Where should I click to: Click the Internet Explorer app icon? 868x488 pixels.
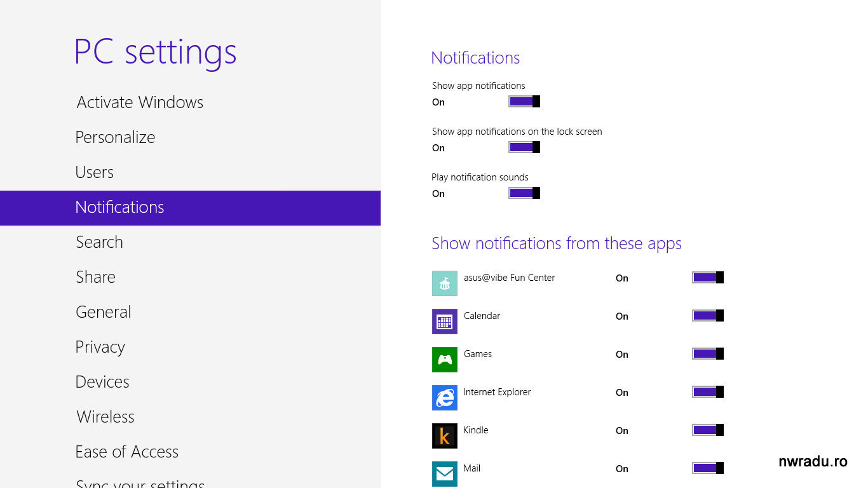coord(444,398)
